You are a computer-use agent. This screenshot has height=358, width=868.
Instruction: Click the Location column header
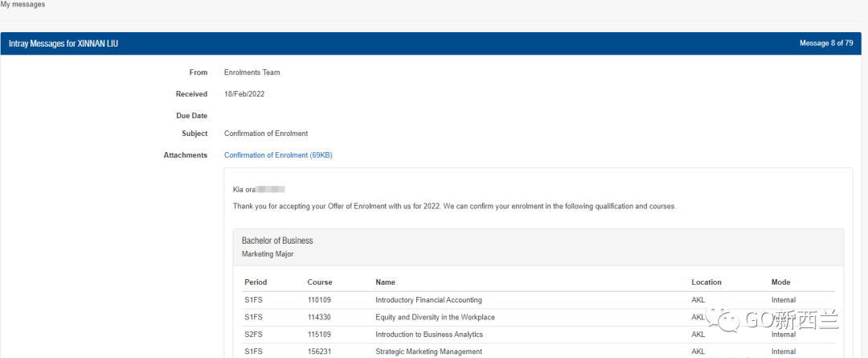pyautogui.click(x=706, y=282)
